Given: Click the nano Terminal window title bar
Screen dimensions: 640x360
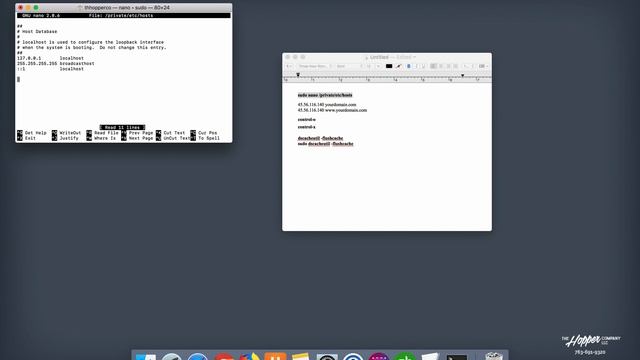Looking at the screenshot, I should coord(124,7).
